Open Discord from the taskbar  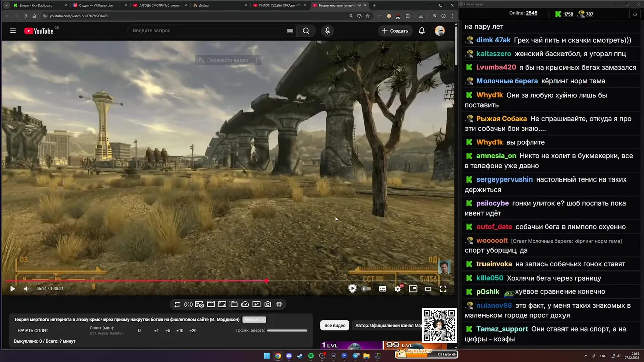(x=289, y=356)
